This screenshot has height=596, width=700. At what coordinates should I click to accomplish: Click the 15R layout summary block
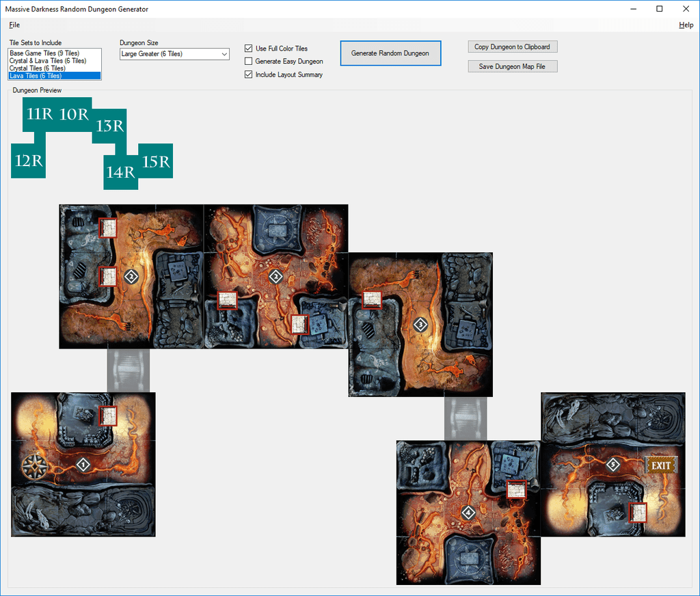156,161
